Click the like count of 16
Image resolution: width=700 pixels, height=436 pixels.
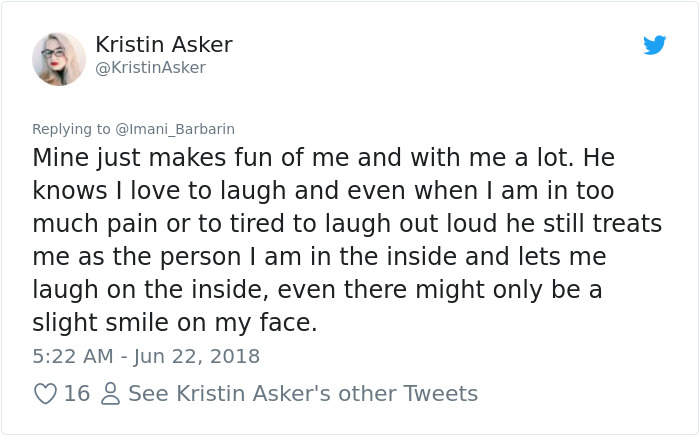pyautogui.click(x=77, y=394)
